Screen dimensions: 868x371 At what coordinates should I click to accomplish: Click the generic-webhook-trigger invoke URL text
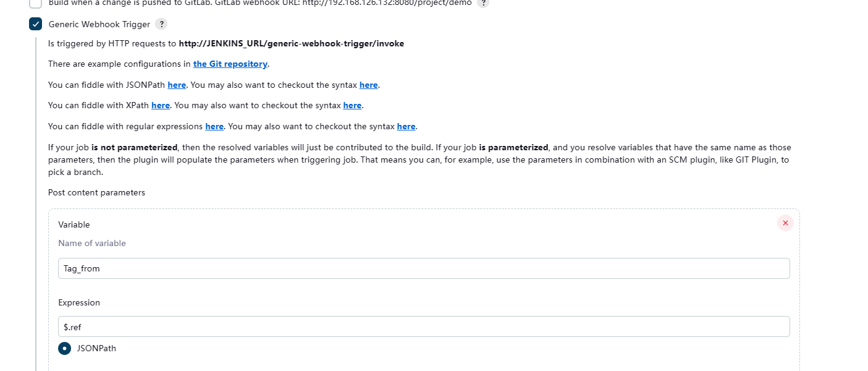pos(291,43)
